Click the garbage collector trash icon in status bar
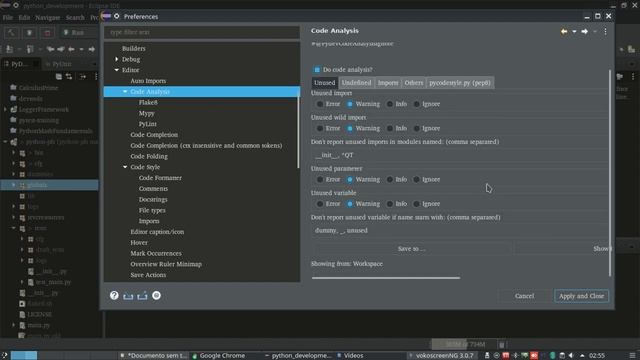This screenshot has height=360, width=640. (x=502, y=344)
